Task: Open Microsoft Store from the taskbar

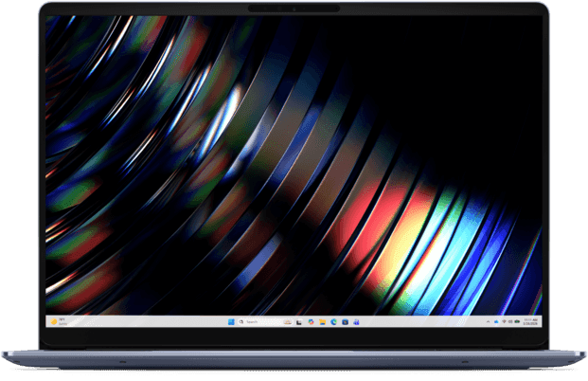Action: [345, 321]
